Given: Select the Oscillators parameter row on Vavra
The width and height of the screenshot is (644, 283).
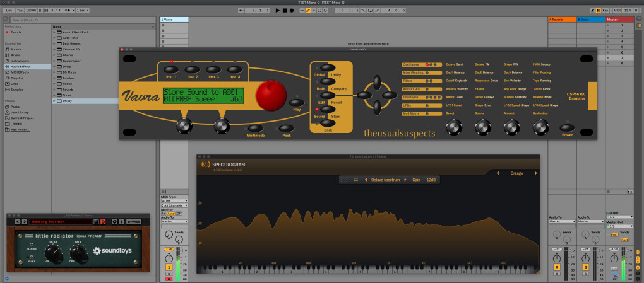Looking at the screenshot, I should click(421, 64).
